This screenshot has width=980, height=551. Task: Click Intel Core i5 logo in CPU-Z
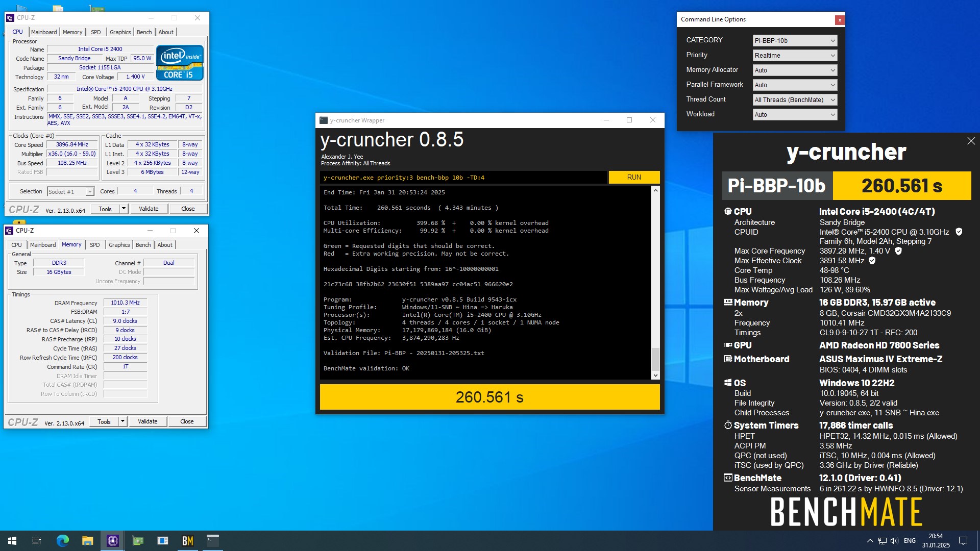tap(180, 63)
